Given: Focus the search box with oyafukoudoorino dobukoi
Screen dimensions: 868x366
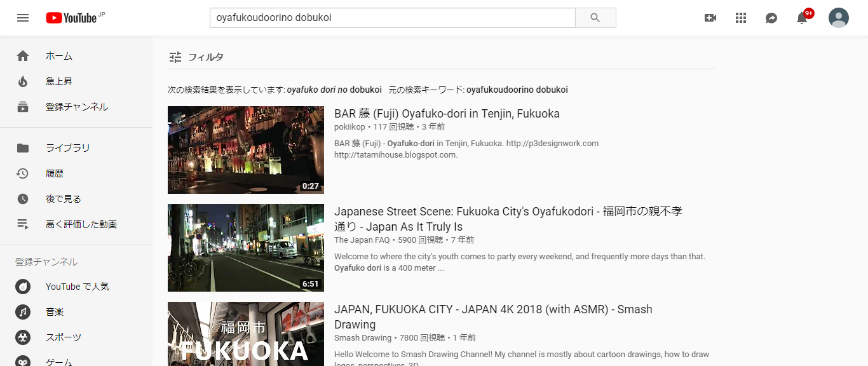Looking at the screenshot, I should [x=393, y=18].
